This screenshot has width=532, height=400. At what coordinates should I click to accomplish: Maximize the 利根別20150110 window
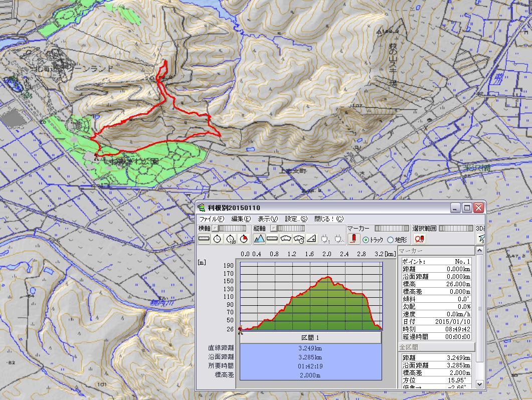pos(467,208)
